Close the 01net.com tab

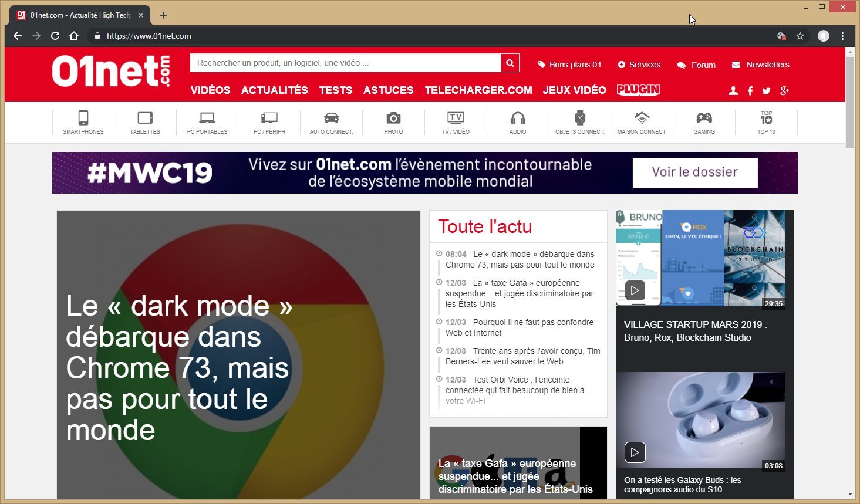(141, 15)
